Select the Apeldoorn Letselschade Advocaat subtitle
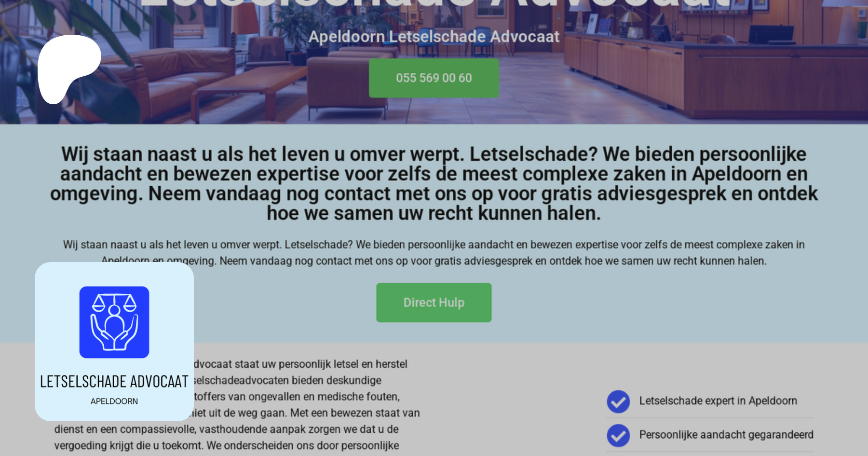The width and height of the screenshot is (868, 456). 434,37
